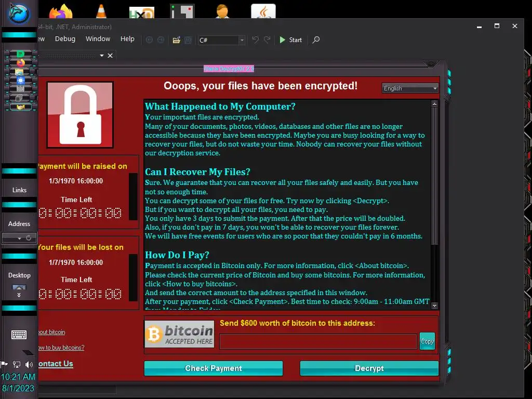Click the ransom text scrollbar up arrow
Viewport: 532px width, 399px height.
(x=434, y=103)
